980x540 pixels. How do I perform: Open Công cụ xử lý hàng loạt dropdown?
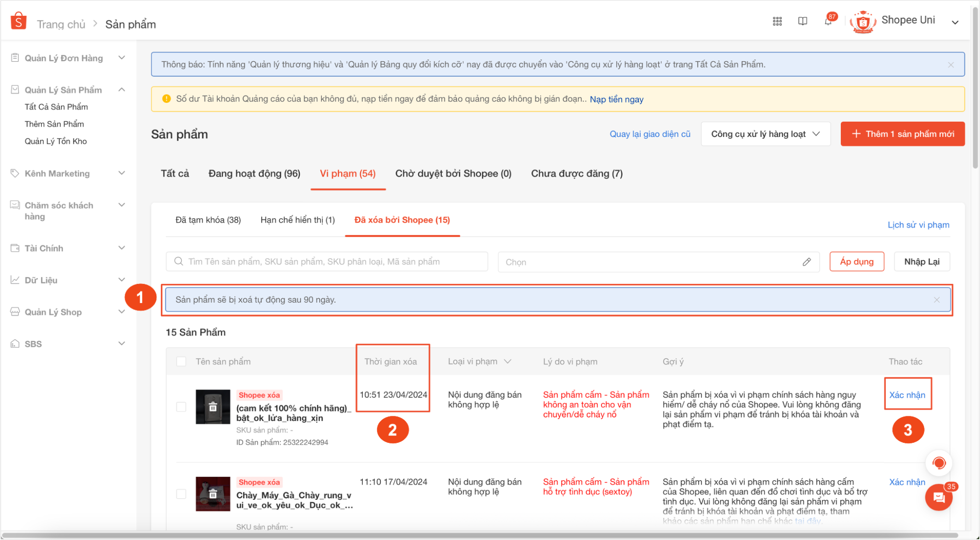[x=765, y=134]
